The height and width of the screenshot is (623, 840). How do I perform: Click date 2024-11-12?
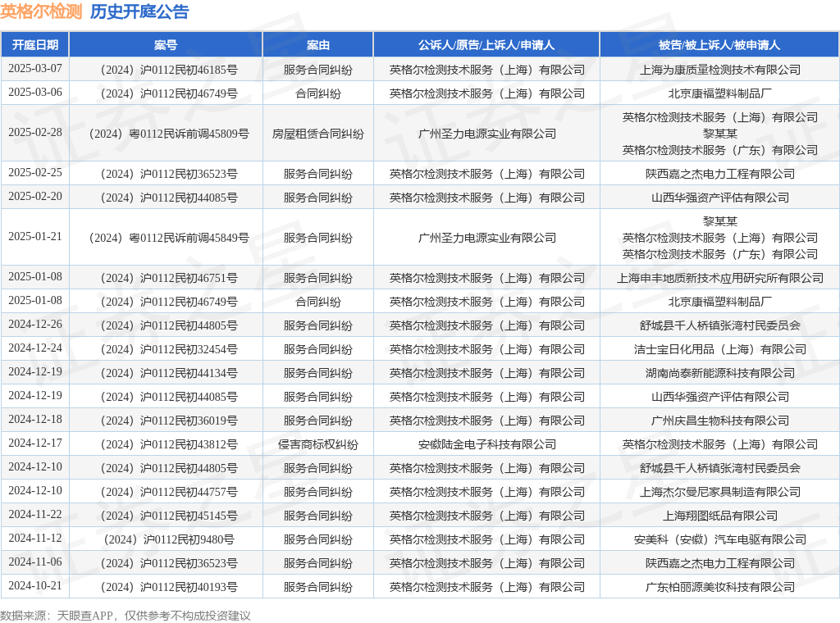point(35,539)
